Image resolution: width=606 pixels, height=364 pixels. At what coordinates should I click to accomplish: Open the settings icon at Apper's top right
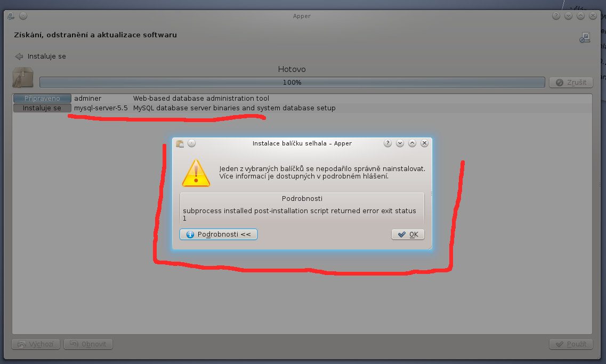[x=585, y=37]
